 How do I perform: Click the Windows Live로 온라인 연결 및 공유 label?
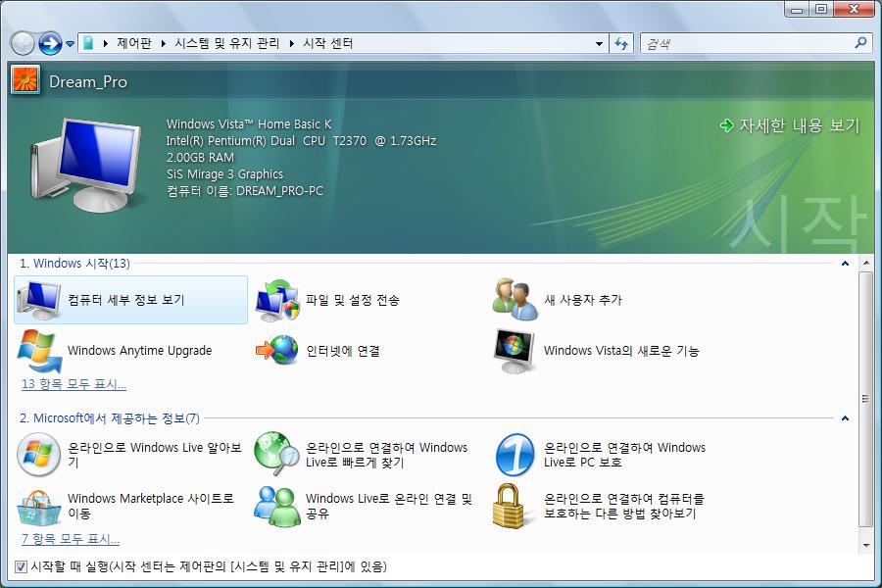[389, 506]
